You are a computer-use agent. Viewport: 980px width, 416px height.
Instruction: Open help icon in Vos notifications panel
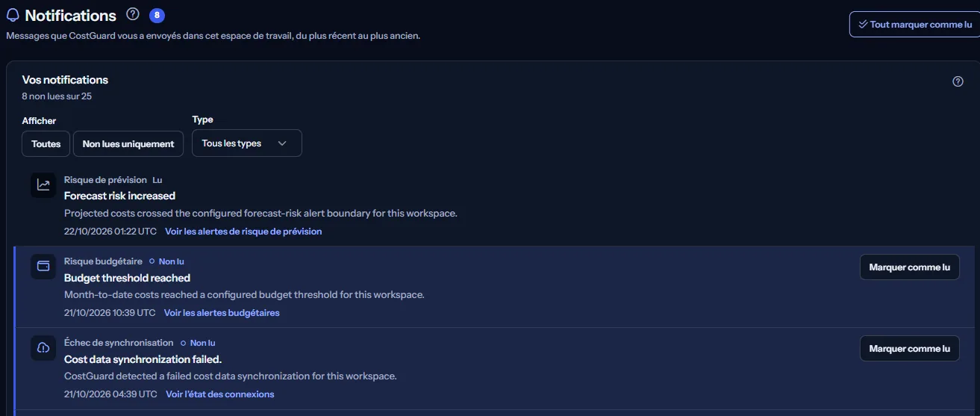point(958,81)
